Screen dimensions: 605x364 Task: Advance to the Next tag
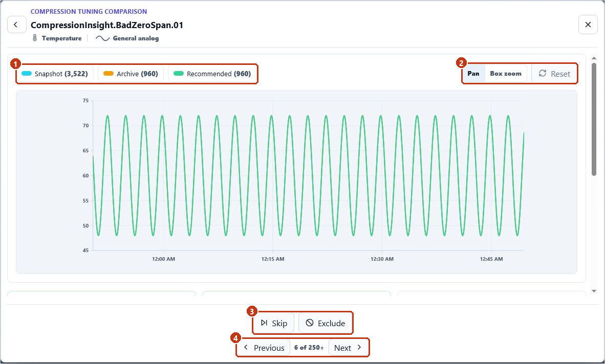pos(348,348)
